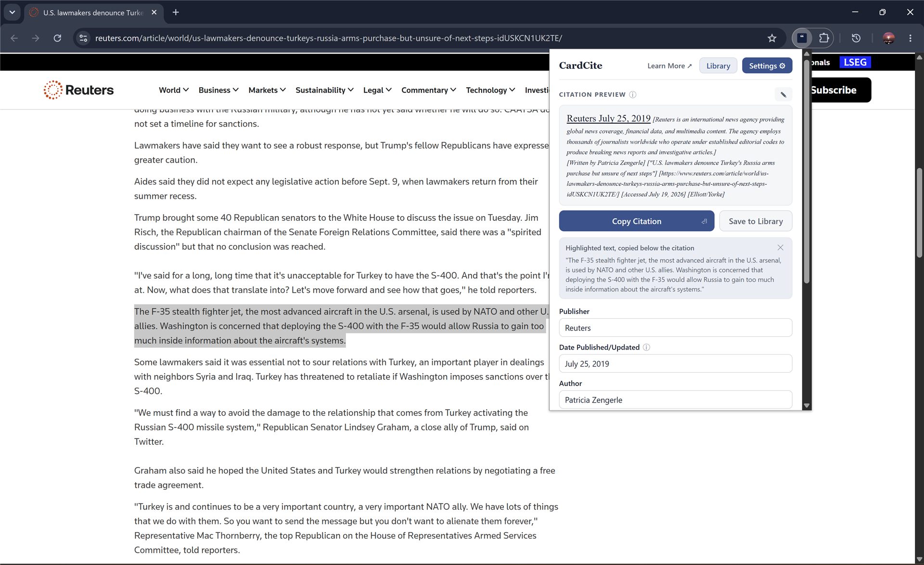This screenshot has width=924, height=565.
Task: Reload the Reuters page
Action: tap(57, 38)
